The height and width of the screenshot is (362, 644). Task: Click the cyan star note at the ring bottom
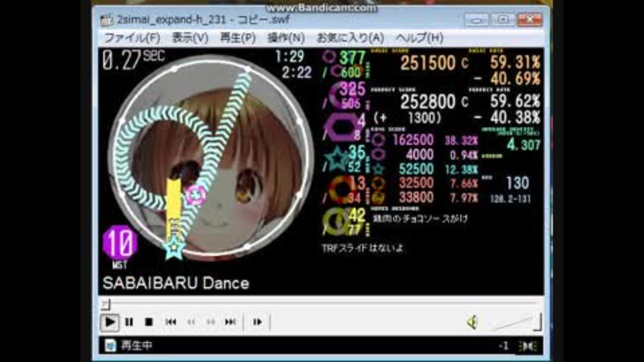174,247
